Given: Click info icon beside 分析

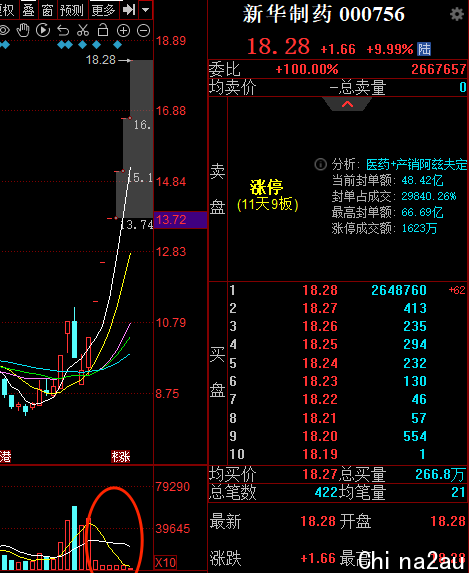Looking at the screenshot, I should point(321,164).
